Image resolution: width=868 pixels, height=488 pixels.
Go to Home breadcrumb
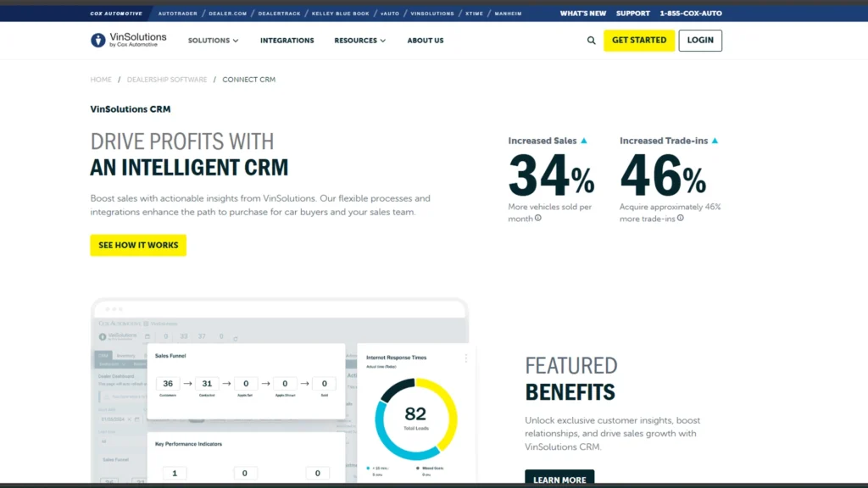tap(101, 80)
